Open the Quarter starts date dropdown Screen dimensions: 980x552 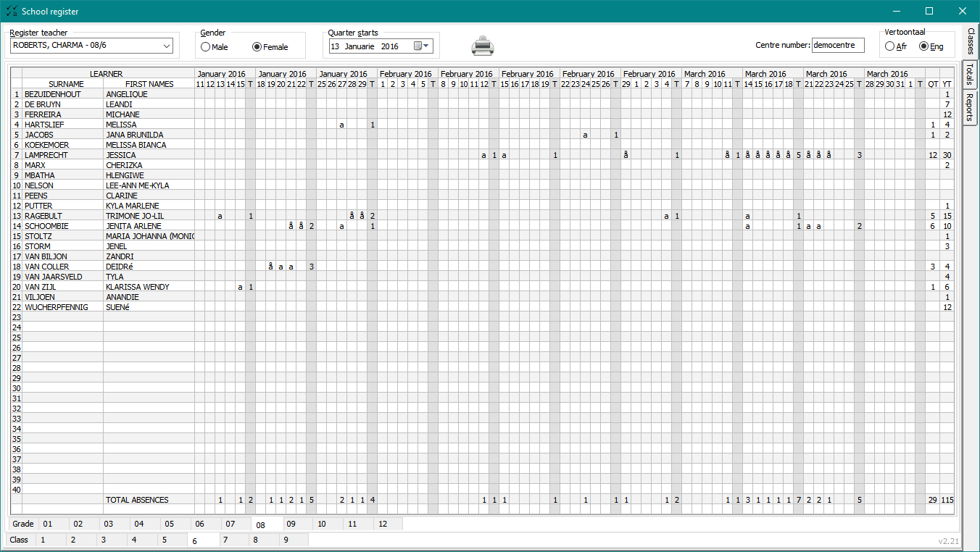point(427,46)
